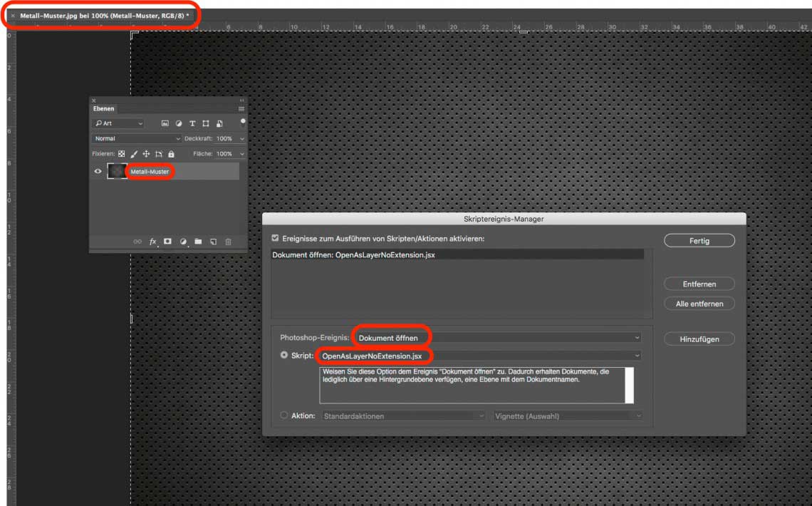The width and height of the screenshot is (812, 506).
Task: Lock all padlock icon in Ebenen panel
Action: pyautogui.click(x=172, y=154)
